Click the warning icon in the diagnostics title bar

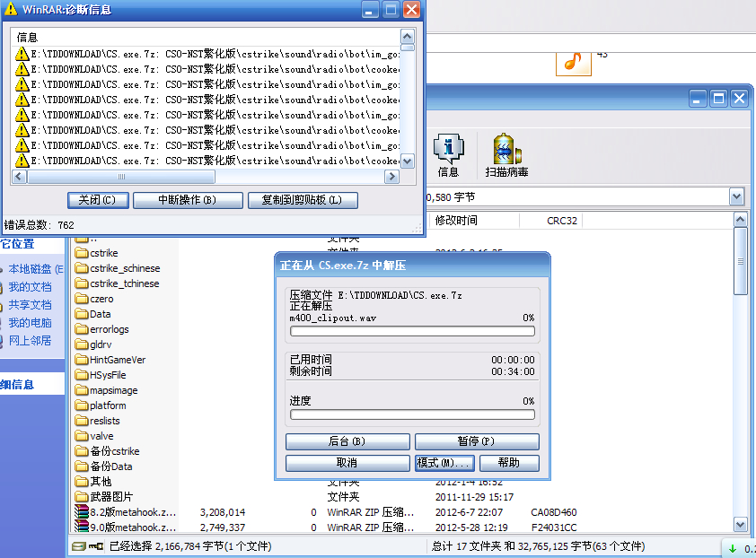click(11, 9)
